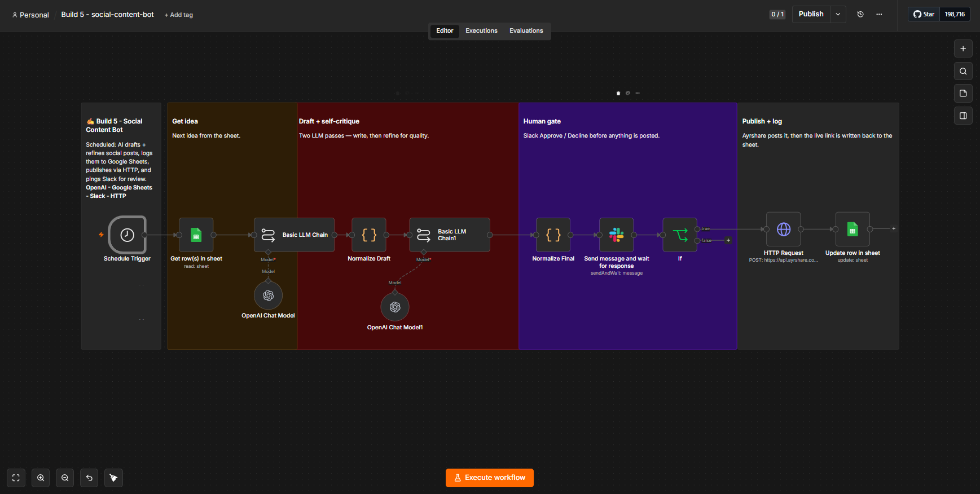980x494 pixels.
Task: Click the If node true output label
Action: (705, 228)
